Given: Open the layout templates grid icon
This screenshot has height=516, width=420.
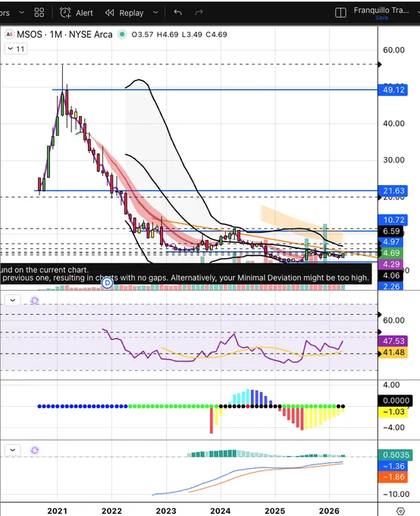Looking at the screenshot, I should coord(39,12).
